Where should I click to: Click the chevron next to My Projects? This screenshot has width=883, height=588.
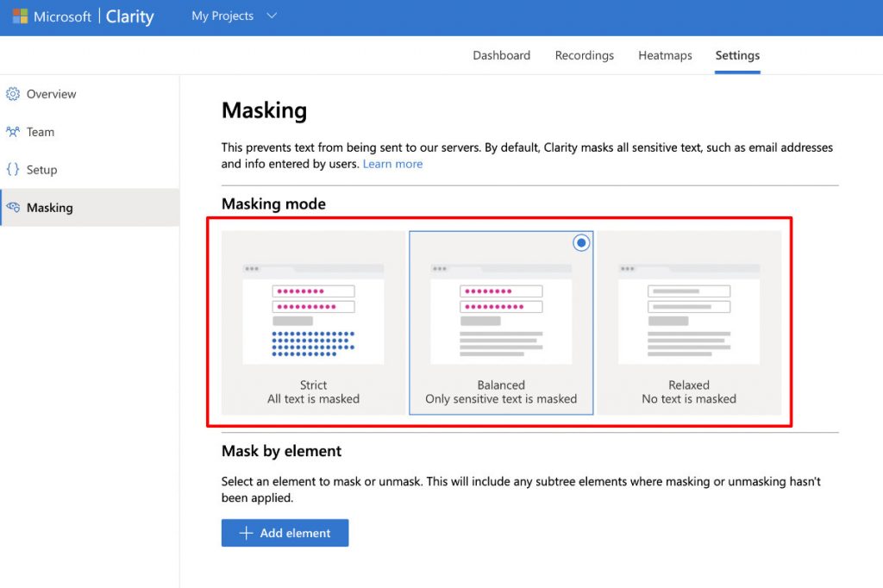point(272,16)
